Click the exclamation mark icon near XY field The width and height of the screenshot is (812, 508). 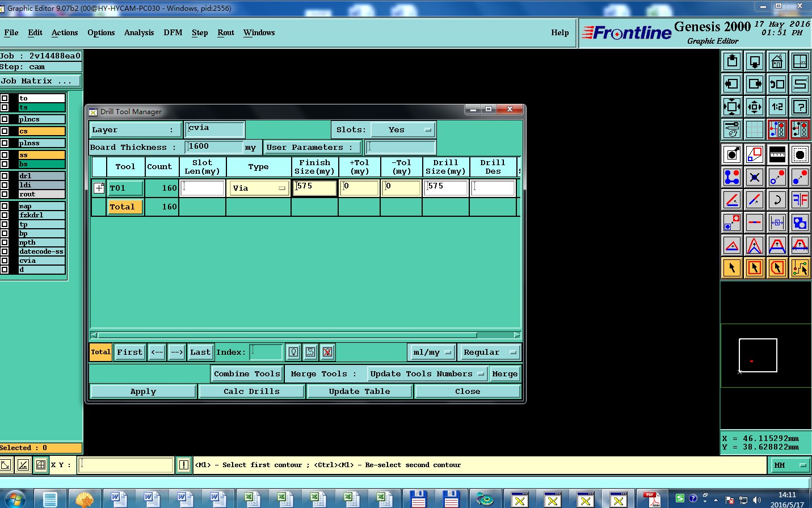coord(183,465)
